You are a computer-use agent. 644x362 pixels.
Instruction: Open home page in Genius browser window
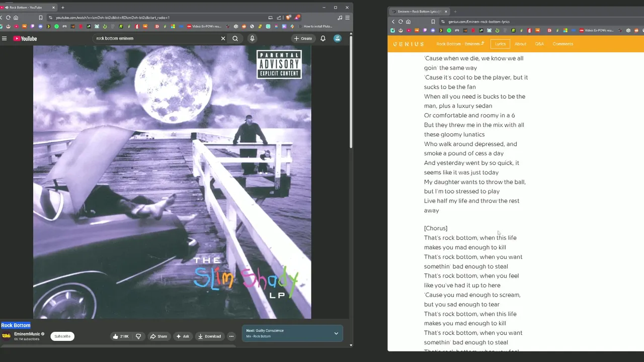[x=408, y=22]
